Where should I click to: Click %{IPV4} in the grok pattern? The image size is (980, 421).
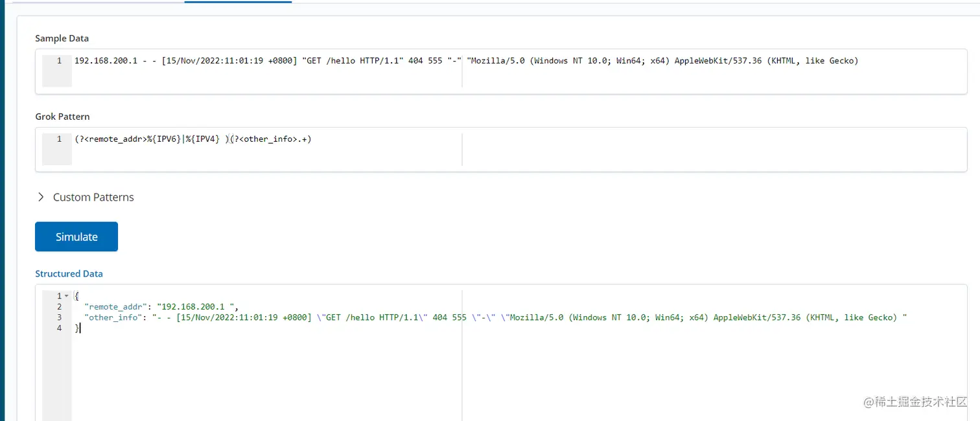click(204, 139)
